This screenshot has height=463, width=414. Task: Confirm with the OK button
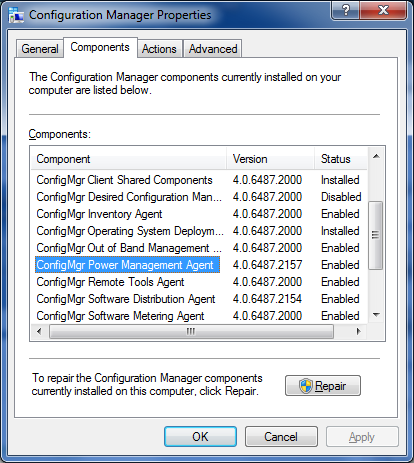coord(200,436)
